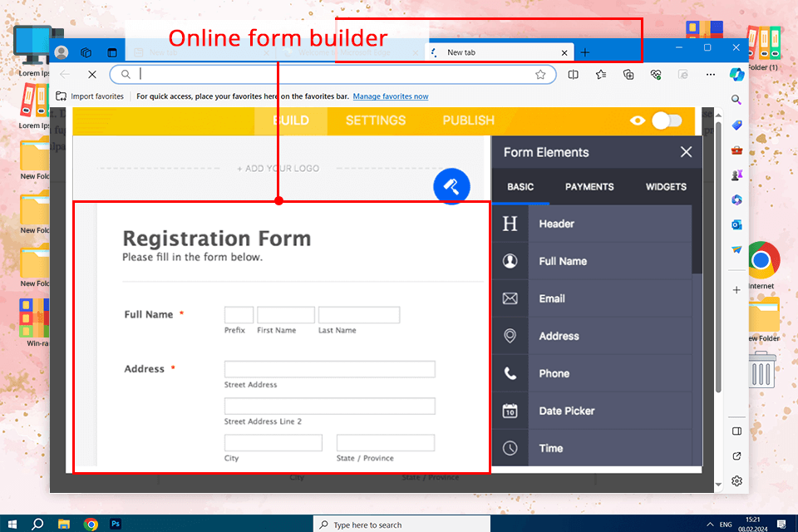Open the Collections icon in toolbar
This screenshot has width=798, height=532.
[628, 74]
